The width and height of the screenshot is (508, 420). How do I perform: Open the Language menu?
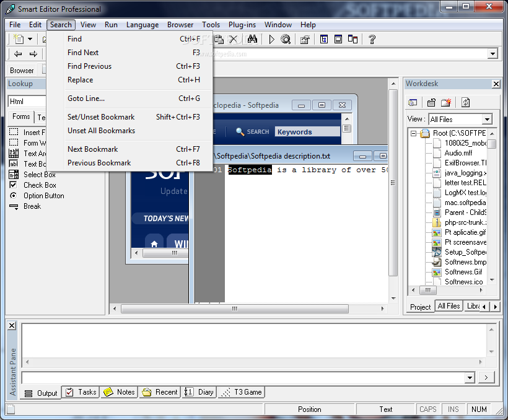[x=142, y=25]
